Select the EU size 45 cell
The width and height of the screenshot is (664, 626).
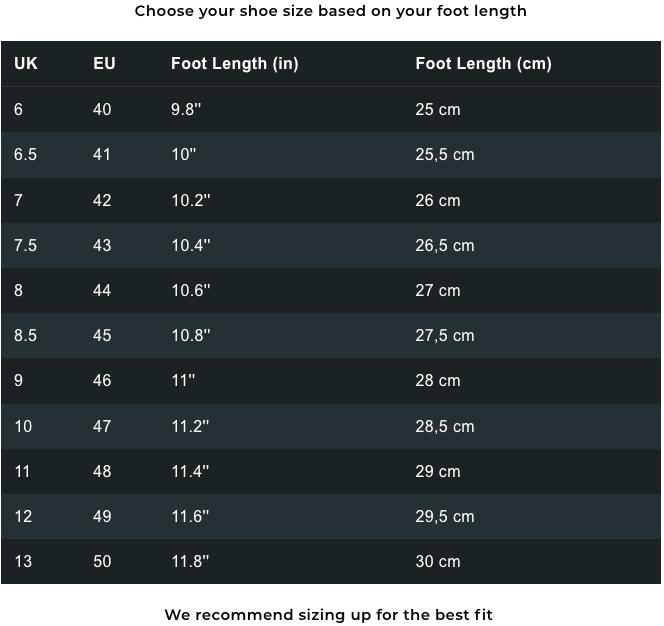click(102, 335)
